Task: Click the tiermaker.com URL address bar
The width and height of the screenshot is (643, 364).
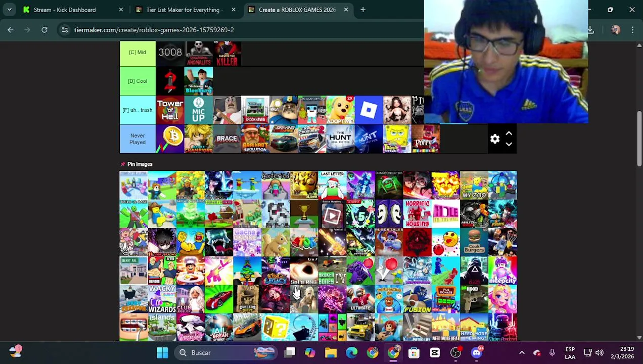Action: pyautogui.click(x=154, y=30)
